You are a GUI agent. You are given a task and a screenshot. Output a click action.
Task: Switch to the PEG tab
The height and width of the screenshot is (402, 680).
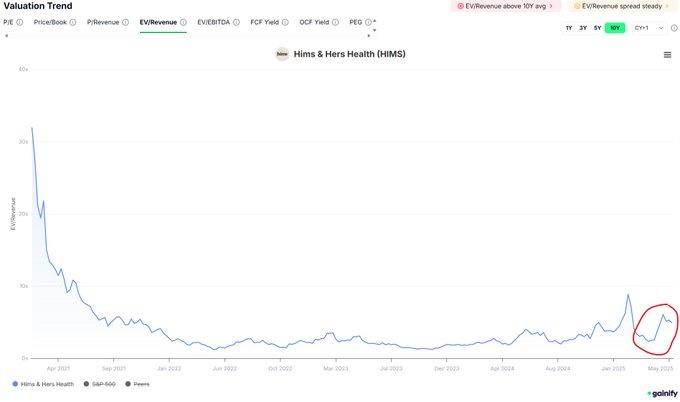click(356, 22)
